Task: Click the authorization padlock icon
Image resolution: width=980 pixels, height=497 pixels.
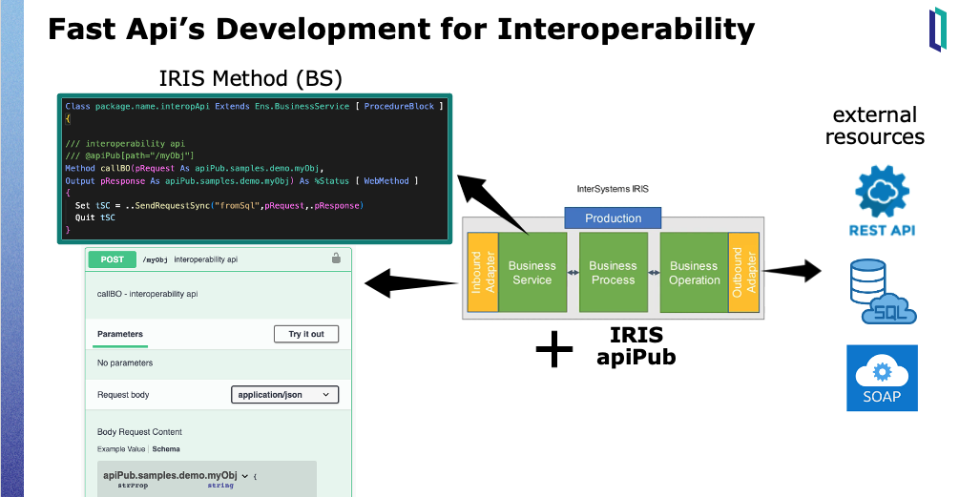Action: [x=336, y=258]
